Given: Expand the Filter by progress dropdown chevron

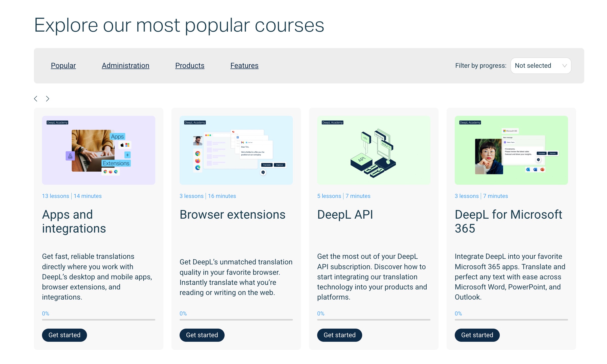Looking at the screenshot, I should coord(564,65).
